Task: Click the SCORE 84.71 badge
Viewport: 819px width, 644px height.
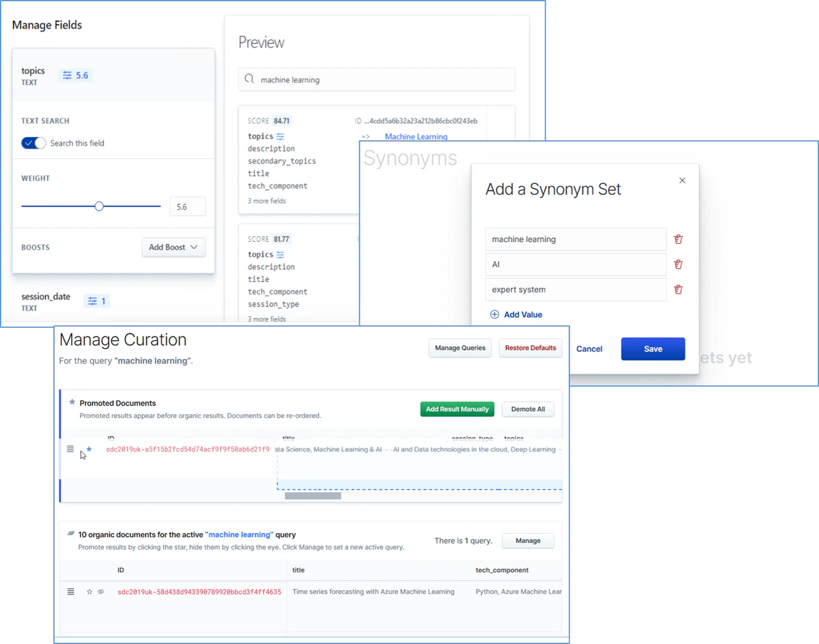Action: point(281,121)
